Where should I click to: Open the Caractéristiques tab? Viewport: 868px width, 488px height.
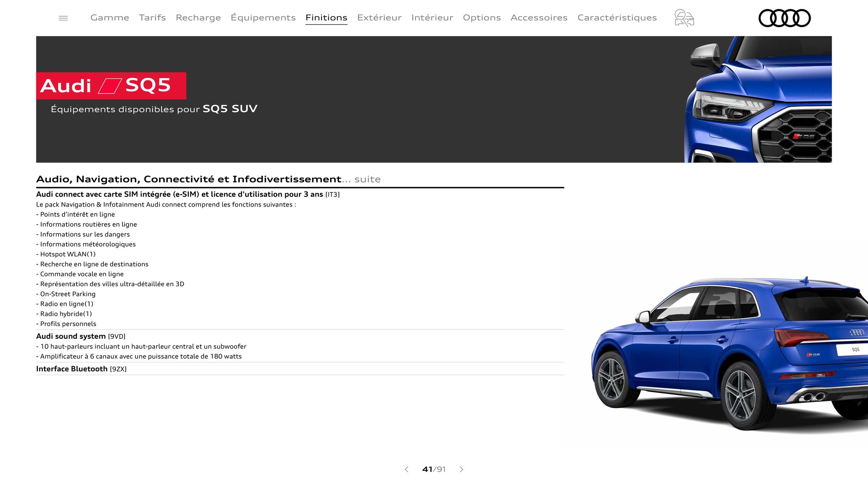pos(617,17)
